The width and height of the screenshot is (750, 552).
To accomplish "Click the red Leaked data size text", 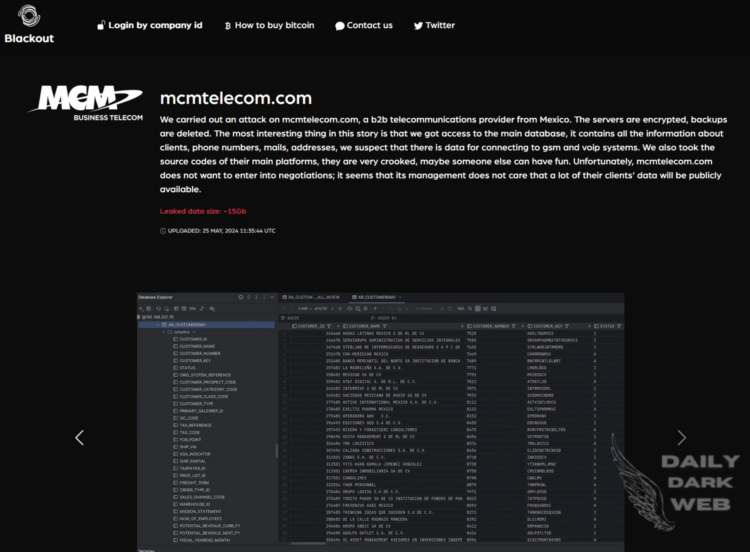I will [x=203, y=211].
